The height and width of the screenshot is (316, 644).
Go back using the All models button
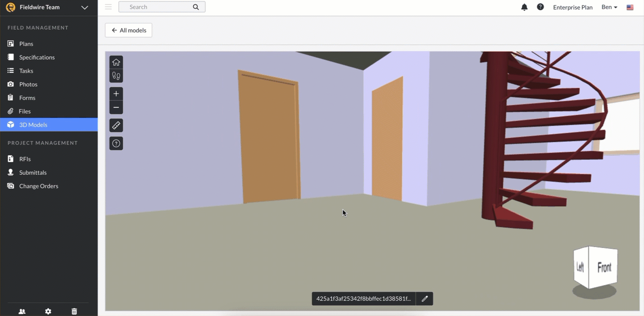click(128, 30)
